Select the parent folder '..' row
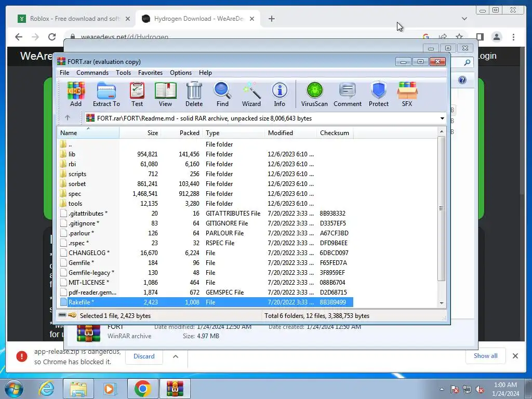Image resolution: width=532 pixels, height=399 pixels. pyautogui.click(x=205, y=144)
